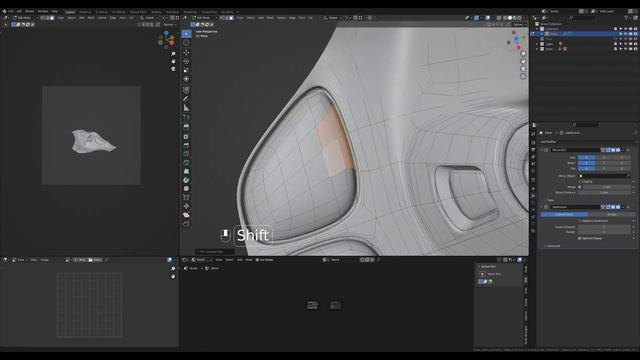Viewport: 640px width, 360px height.
Task: Switch main viewport to face select mode
Action: (x=231, y=18)
